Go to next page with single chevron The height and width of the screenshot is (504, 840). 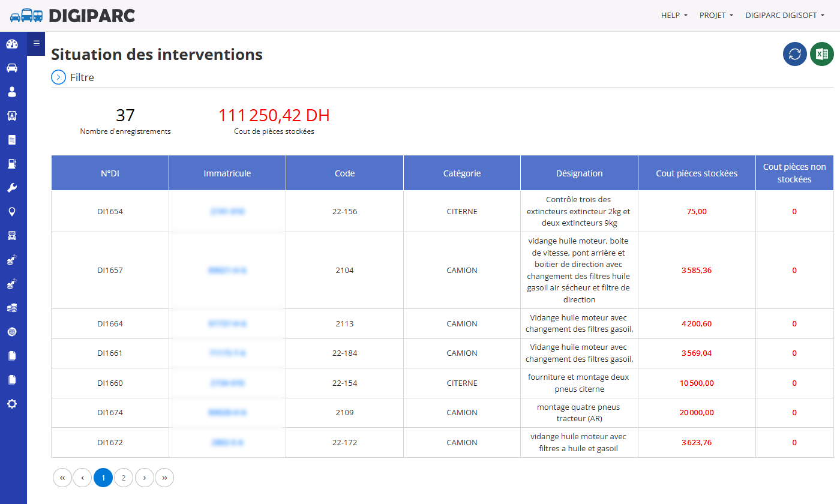point(144,478)
